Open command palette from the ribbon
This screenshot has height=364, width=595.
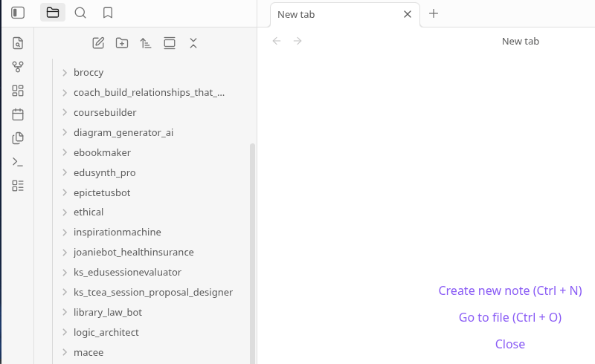point(18,162)
